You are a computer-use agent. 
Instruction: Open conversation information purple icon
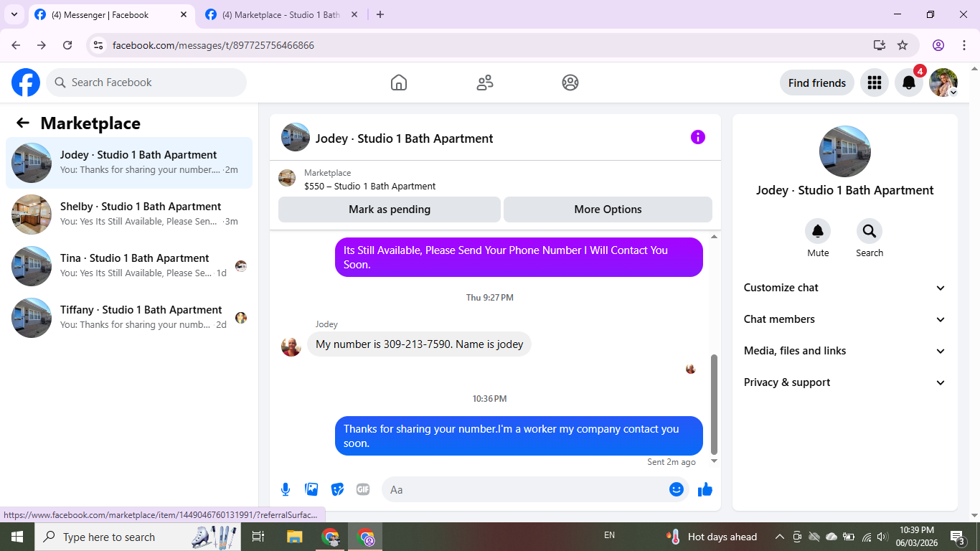pyautogui.click(x=698, y=137)
